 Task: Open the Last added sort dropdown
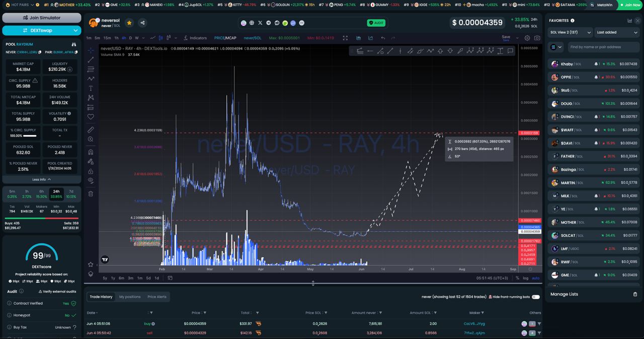(616, 32)
